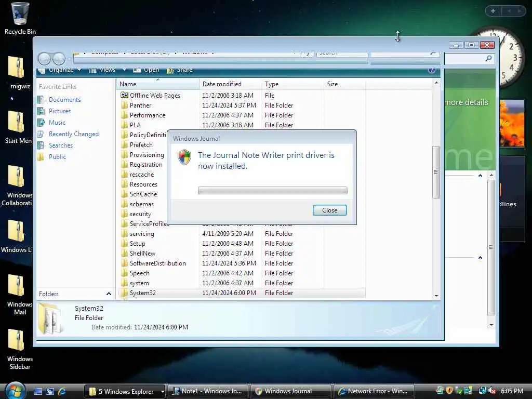532x399 pixels.
Task: Click Open in the Explorer toolbar
Action: click(146, 70)
